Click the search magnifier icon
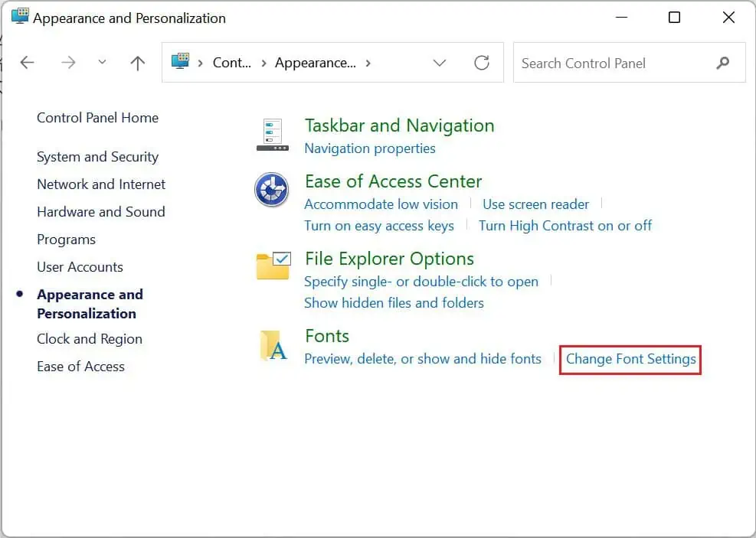 (x=722, y=63)
